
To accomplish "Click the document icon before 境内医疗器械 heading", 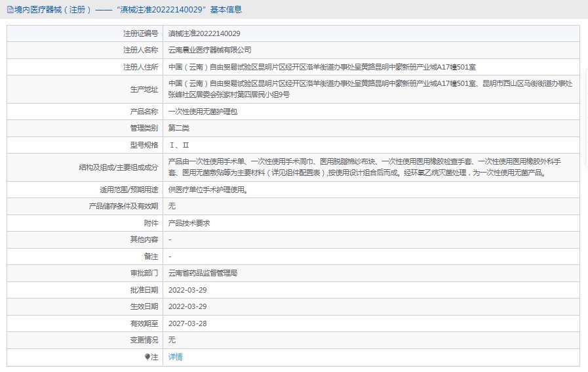I will tap(10, 10).
